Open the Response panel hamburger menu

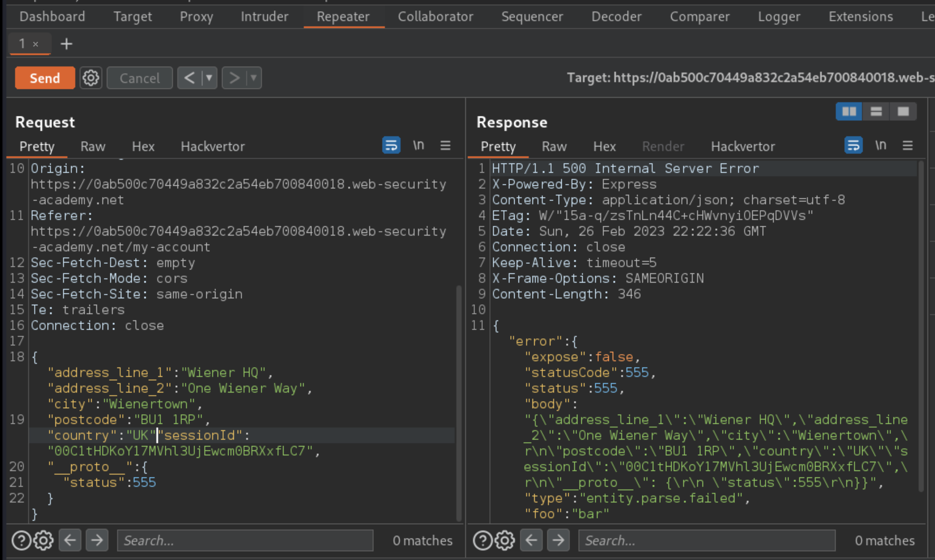coord(908,145)
